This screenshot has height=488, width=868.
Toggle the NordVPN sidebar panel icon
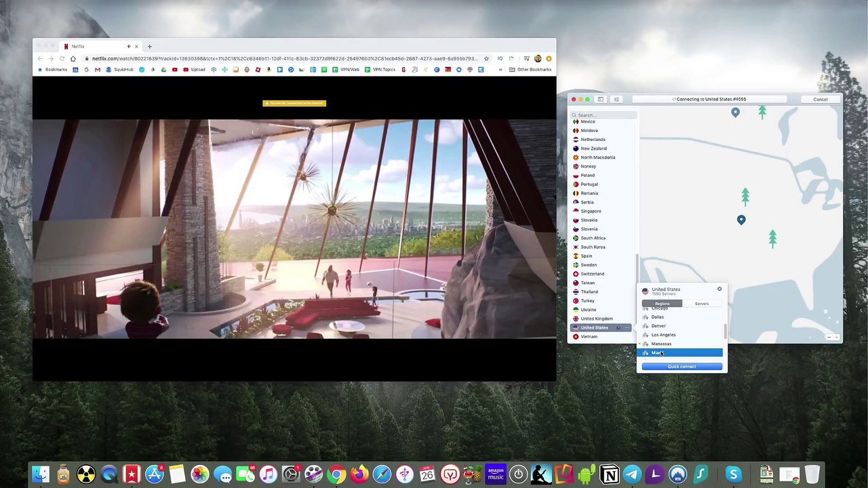(600, 100)
